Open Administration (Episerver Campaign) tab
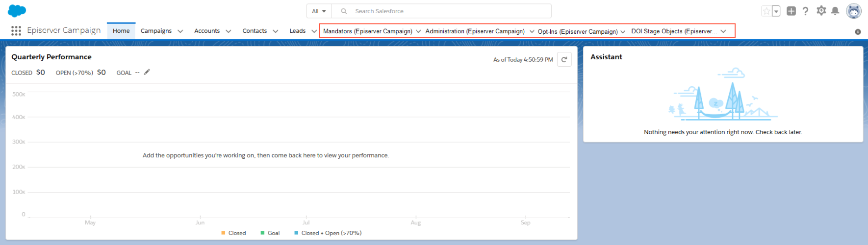 tap(475, 31)
